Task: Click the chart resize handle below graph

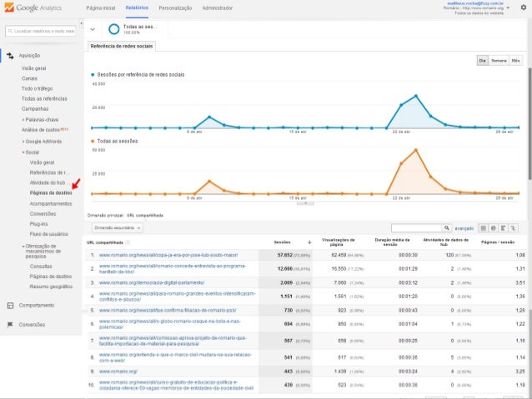Action: (x=306, y=202)
